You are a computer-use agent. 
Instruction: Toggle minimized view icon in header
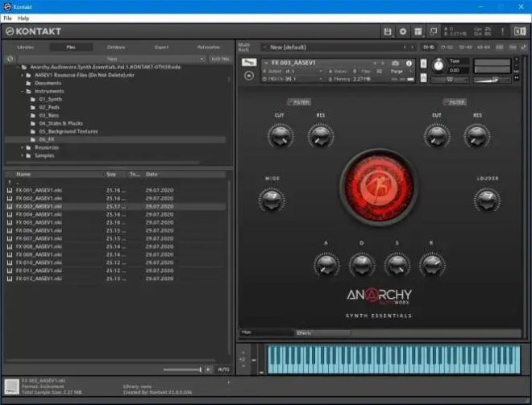[x=434, y=31]
